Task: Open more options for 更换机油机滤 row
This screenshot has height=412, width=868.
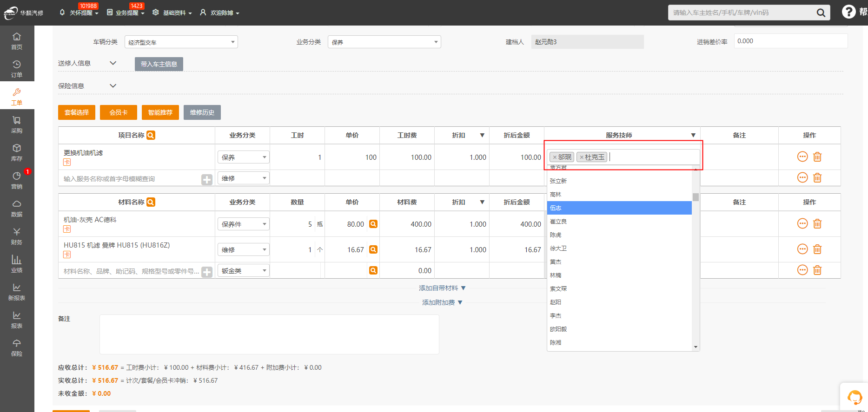Action: coord(802,157)
